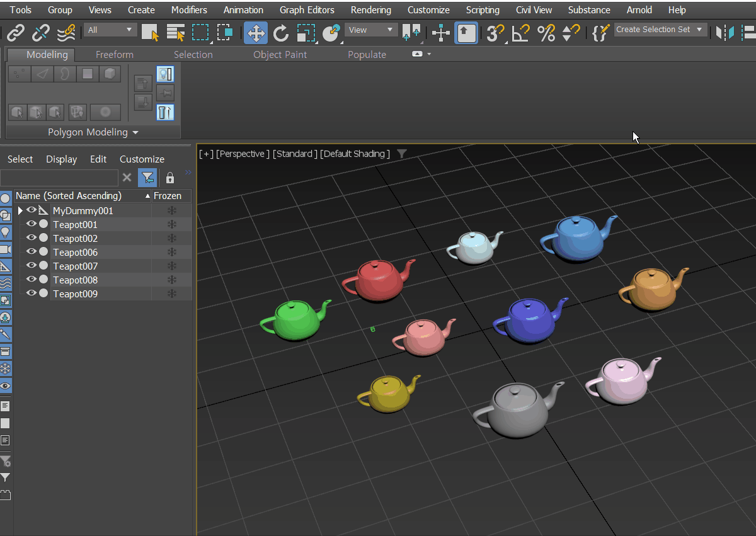
Task: Activate the Select and Rotate tool
Action: tap(281, 33)
